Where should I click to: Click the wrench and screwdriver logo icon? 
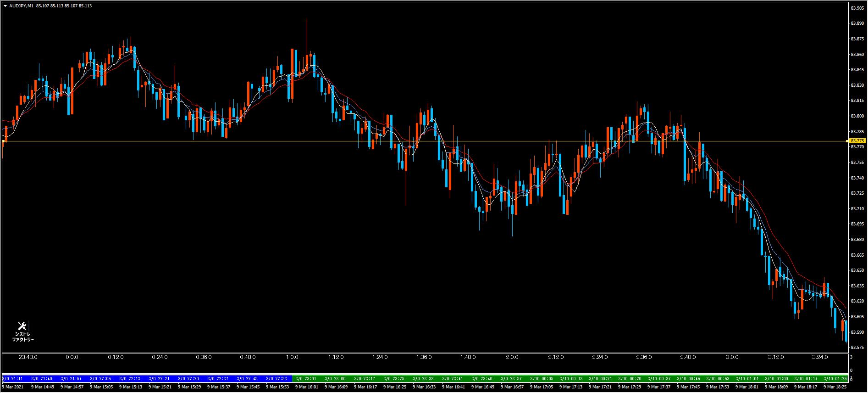coord(22,326)
